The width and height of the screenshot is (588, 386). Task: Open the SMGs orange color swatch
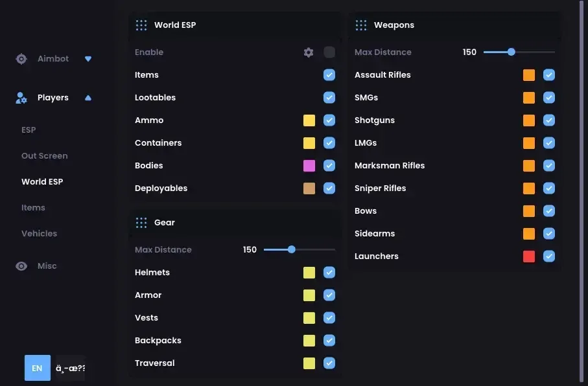pyautogui.click(x=529, y=98)
